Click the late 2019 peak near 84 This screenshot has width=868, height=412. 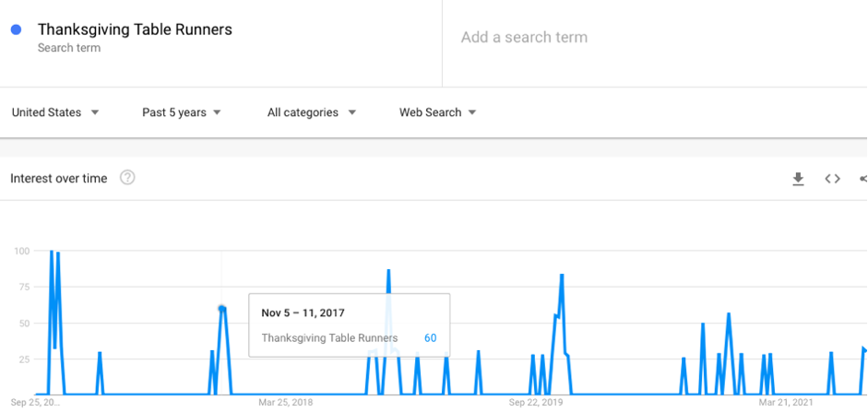[562, 275]
